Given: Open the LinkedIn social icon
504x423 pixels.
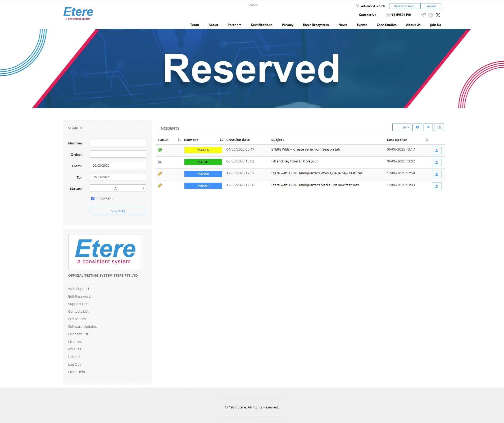Looking at the screenshot, I should pos(431,15).
